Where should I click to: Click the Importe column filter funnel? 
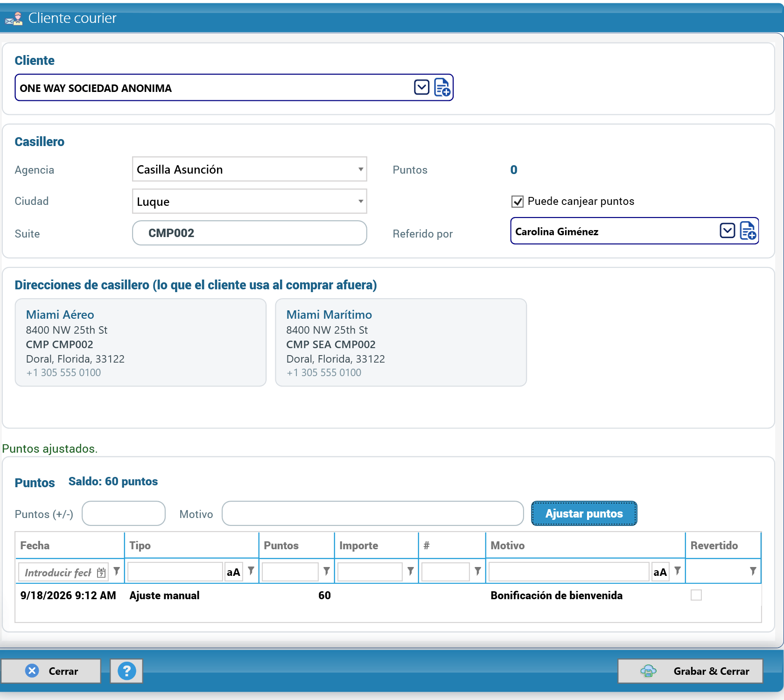click(x=411, y=571)
